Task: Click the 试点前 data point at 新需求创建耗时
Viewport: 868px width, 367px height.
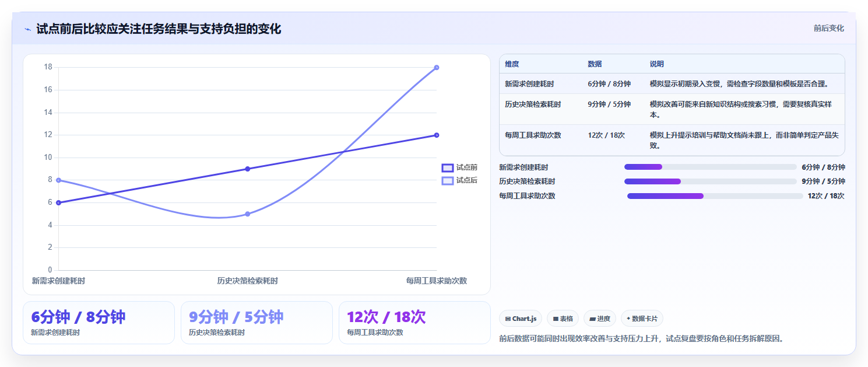Action: point(58,202)
